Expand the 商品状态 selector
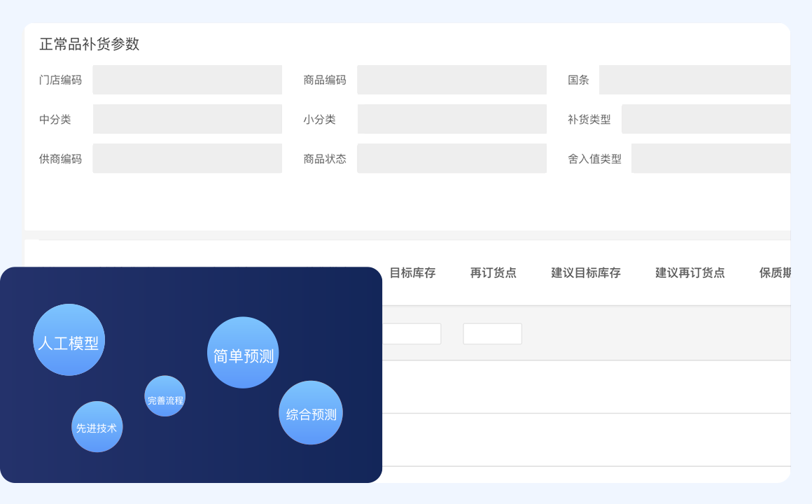Image resolution: width=812 pixels, height=504 pixels. 451,158
